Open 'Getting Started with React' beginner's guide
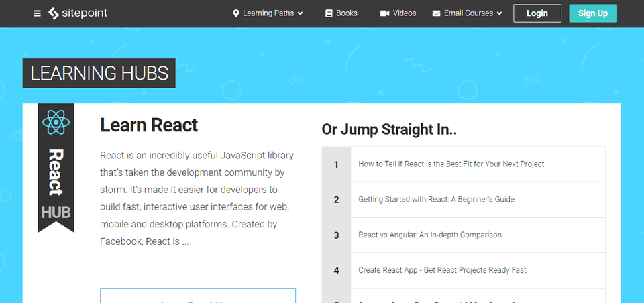The width and height of the screenshot is (644, 303). (x=436, y=199)
